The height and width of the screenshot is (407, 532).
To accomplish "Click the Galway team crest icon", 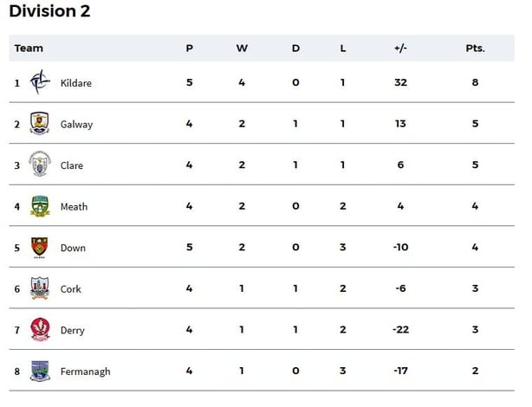I will 40,124.
